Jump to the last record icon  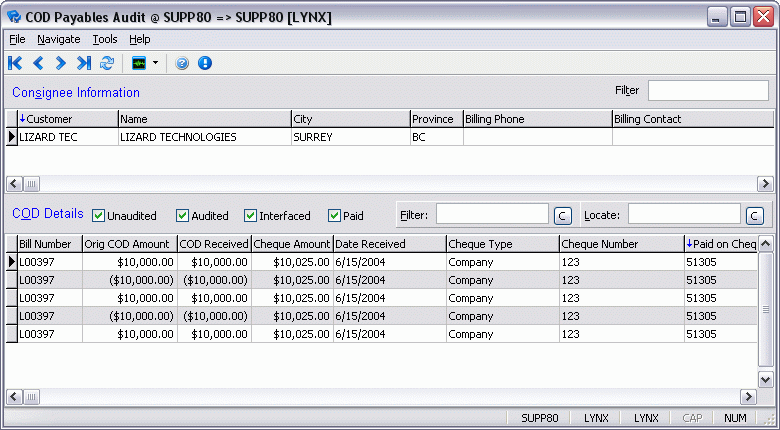tap(84, 63)
